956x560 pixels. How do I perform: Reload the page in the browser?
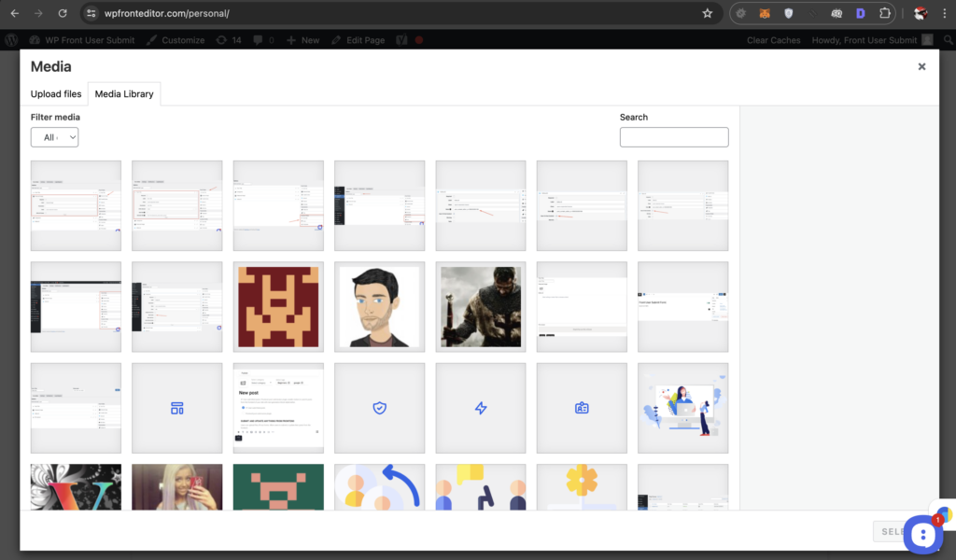click(x=63, y=14)
